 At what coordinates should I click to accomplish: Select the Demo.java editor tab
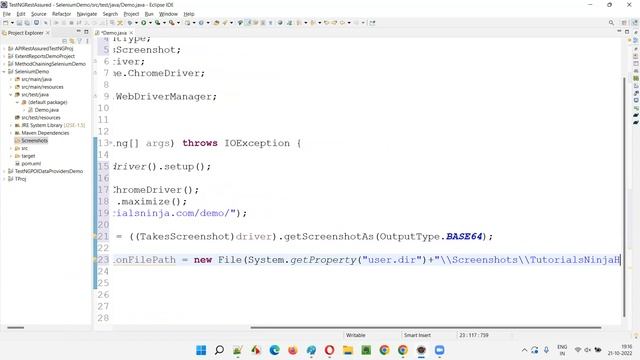(114, 33)
